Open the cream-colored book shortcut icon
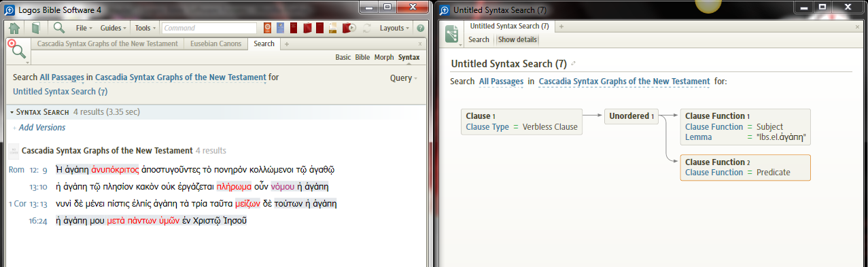 (x=333, y=28)
